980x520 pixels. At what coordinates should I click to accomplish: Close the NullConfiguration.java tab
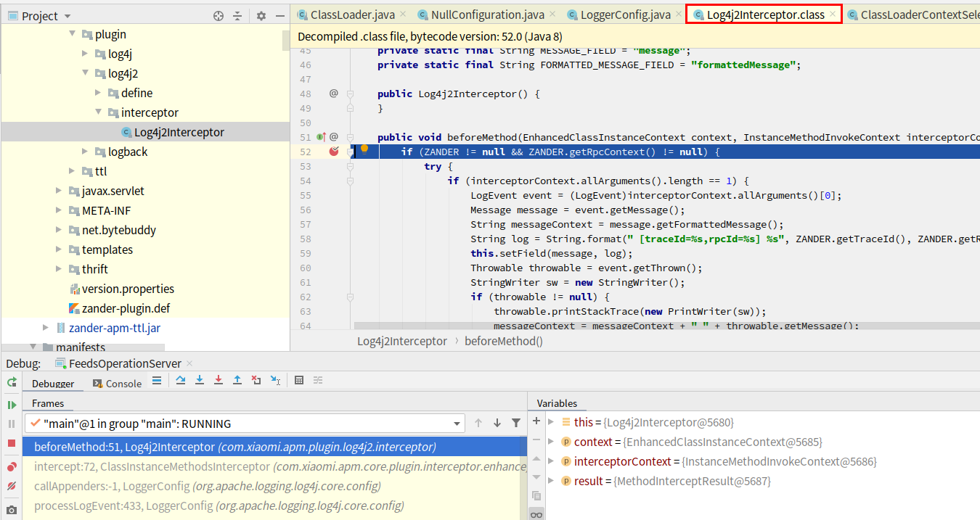(552, 15)
